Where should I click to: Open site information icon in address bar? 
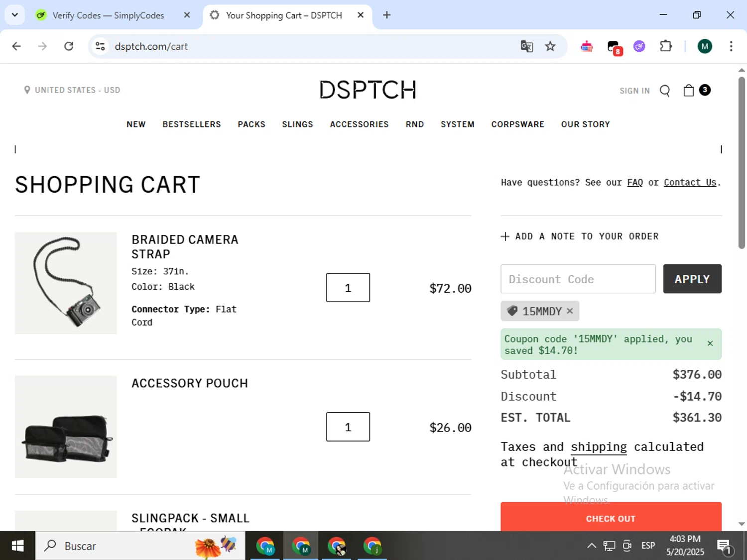(100, 46)
